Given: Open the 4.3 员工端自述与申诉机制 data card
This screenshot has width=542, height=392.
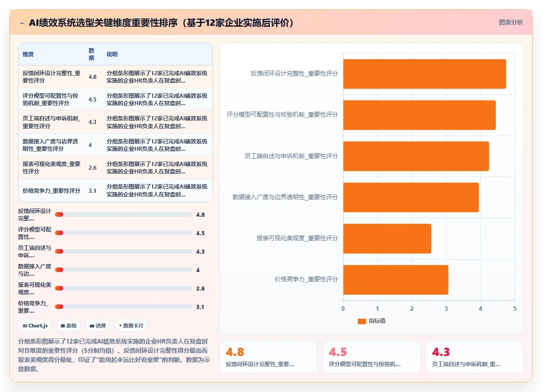Looking at the screenshot, I should (475, 356).
